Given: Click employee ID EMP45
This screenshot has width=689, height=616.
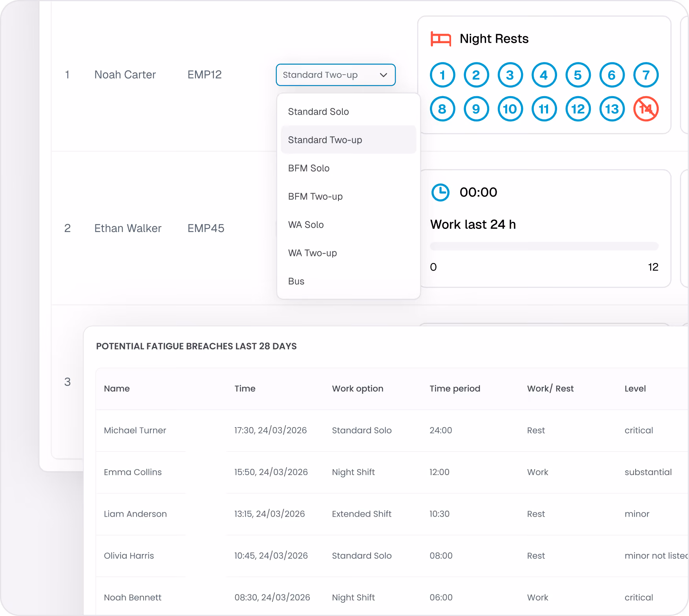Looking at the screenshot, I should click(206, 228).
